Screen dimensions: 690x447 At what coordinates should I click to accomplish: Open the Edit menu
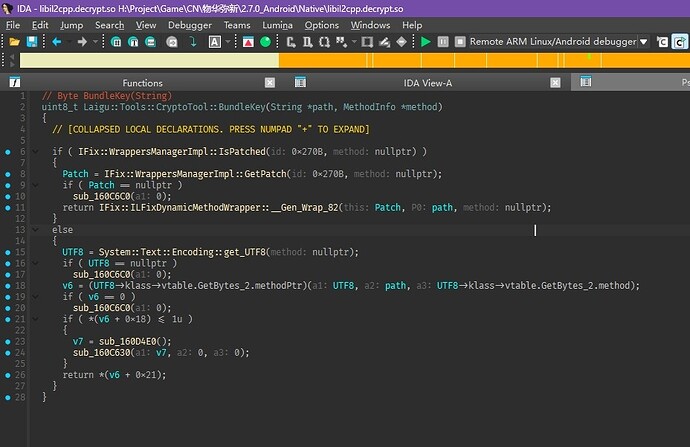click(x=40, y=25)
